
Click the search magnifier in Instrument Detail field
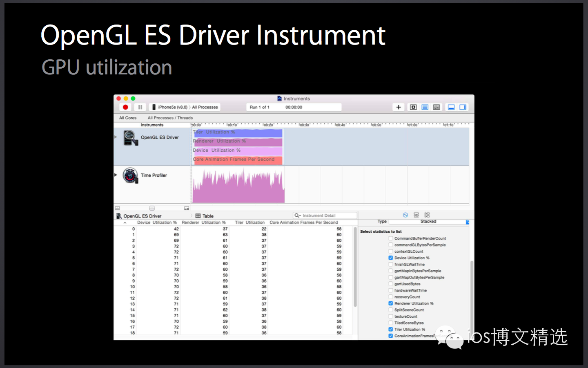tap(297, 215)
